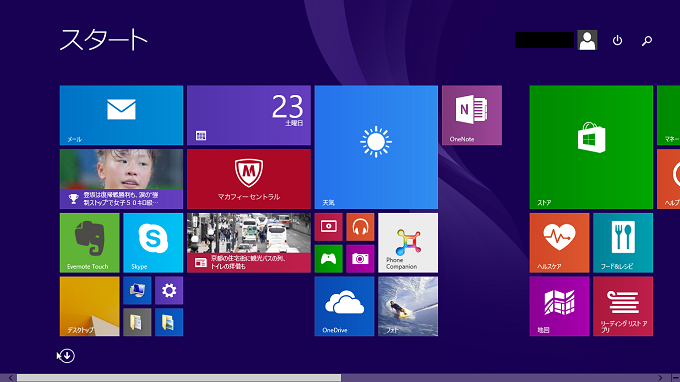Screen dimensions: 680x382
Task: Click the scrollbar left arrow
Action: click(x=11, y=378)
